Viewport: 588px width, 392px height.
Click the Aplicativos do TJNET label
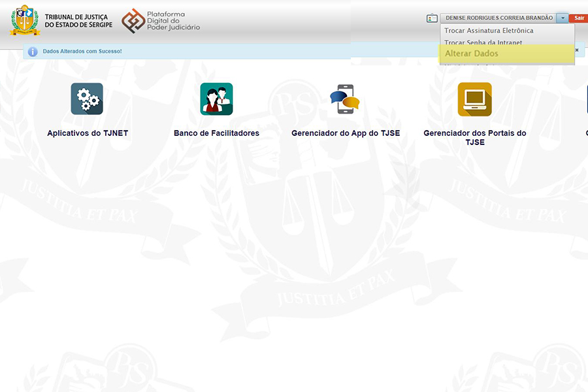88,133
